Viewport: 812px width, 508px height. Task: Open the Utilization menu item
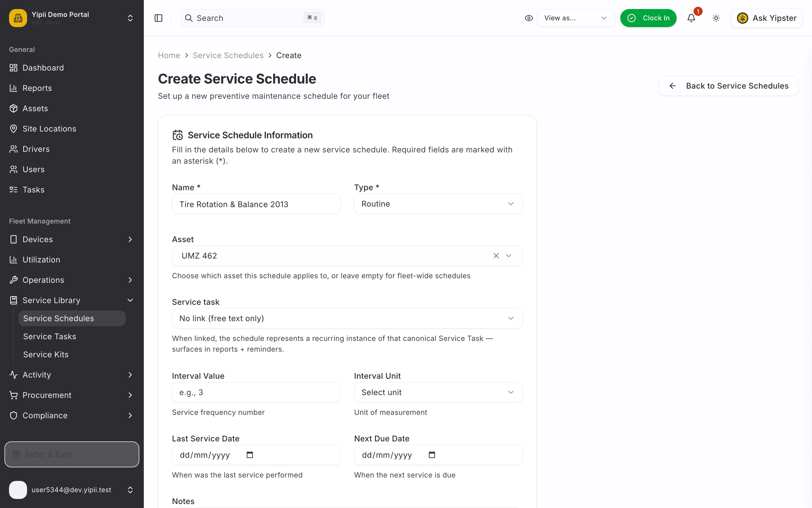72,260
